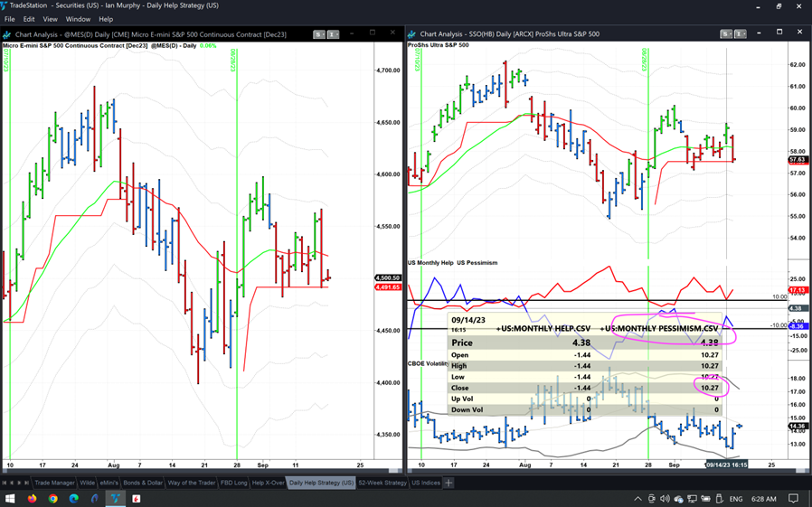The height and width of the screenshot is (507, 812).
Task: Click symbol link S button in Micro E-mini chart
Action: [x=319, y=34]
